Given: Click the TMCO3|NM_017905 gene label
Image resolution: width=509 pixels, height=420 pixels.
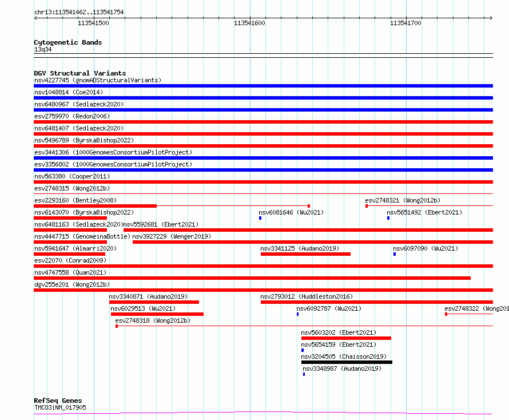Looking at the screenshot, I should 60,407.
